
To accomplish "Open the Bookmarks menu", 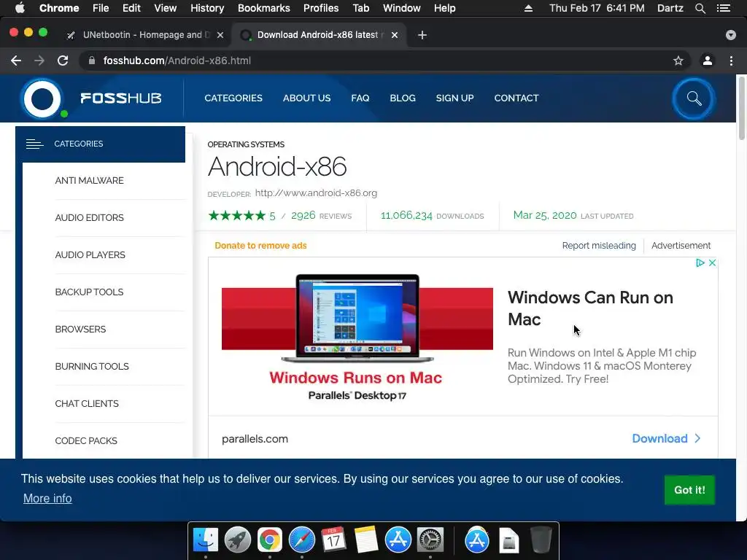I will [x=264, y=8].
